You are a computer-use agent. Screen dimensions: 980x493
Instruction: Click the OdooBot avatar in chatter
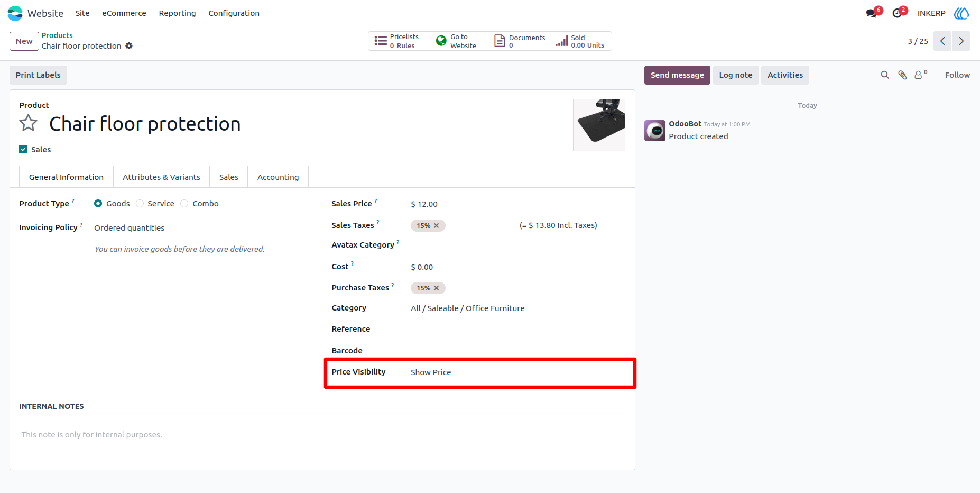coord(655,131)
